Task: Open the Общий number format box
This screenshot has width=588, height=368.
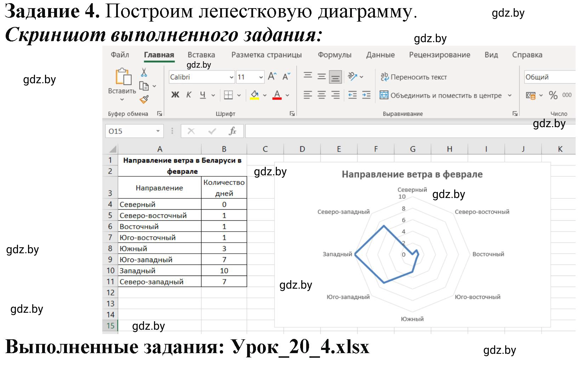Action: coord(550,77)
